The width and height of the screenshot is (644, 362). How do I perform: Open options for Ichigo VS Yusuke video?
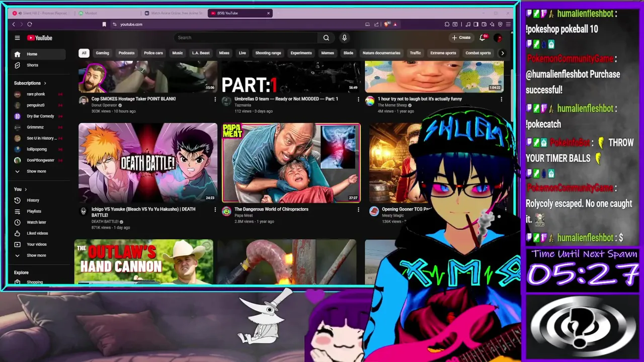[215, 210]
